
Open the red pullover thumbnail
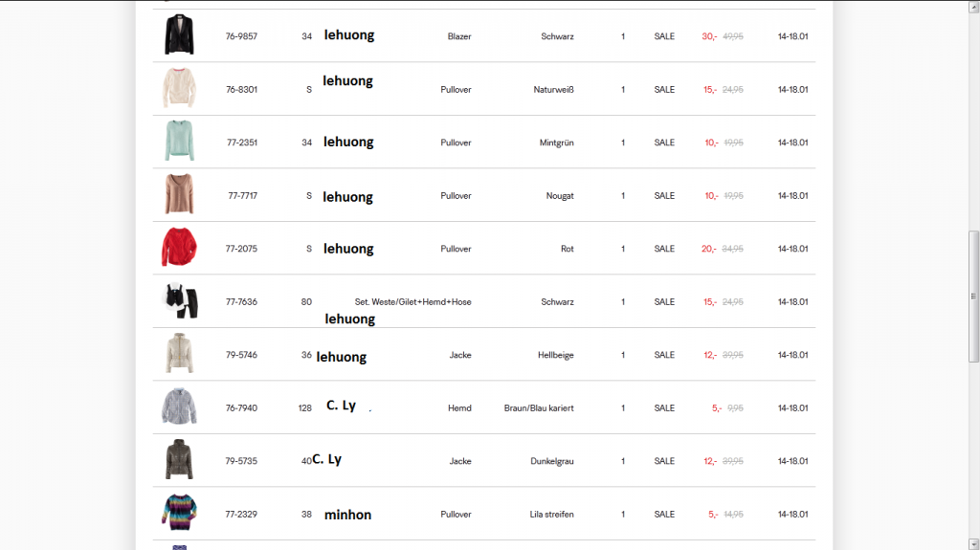179,248
